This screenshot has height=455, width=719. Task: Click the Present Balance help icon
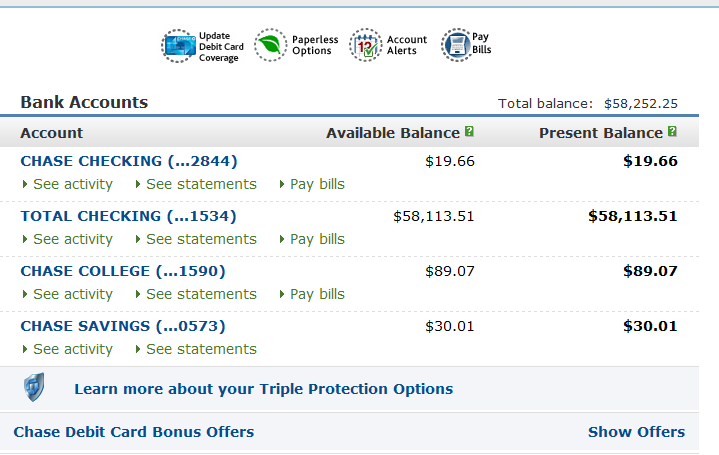[672, 132]
